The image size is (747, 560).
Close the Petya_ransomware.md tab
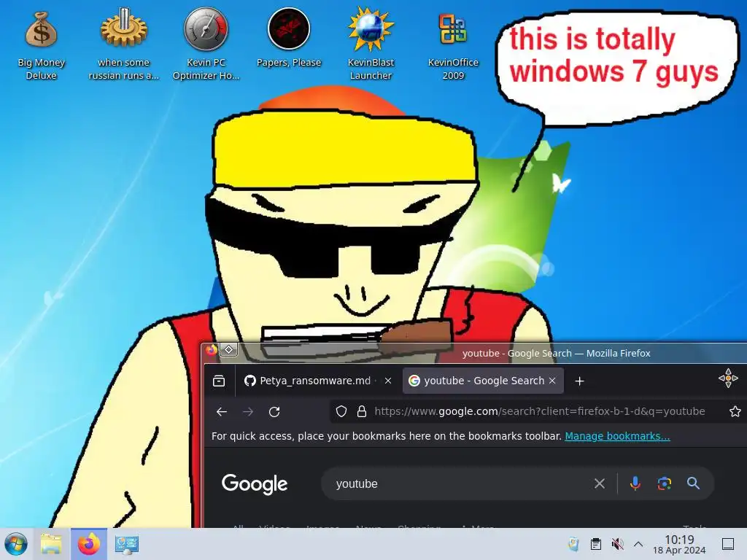388,381
